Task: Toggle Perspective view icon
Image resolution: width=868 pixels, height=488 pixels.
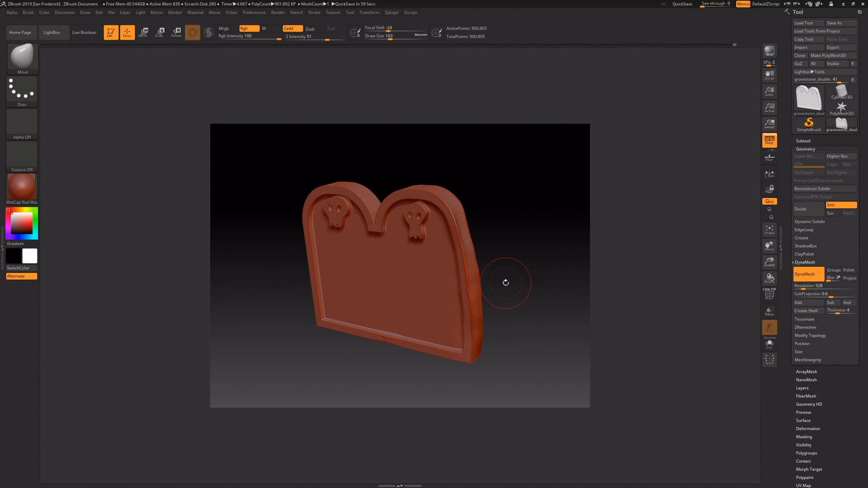Action: [769, 140]
